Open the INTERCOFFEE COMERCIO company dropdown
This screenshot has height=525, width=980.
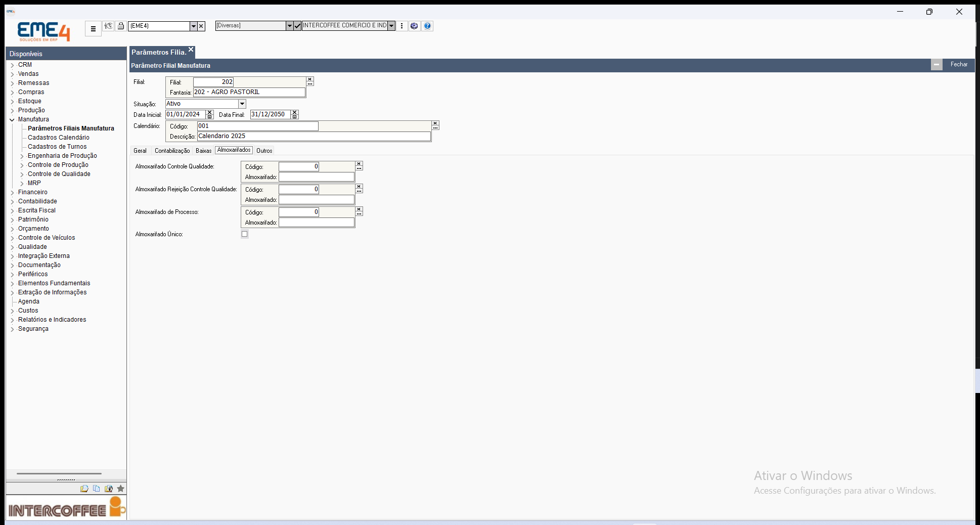[x=391, y=26]
